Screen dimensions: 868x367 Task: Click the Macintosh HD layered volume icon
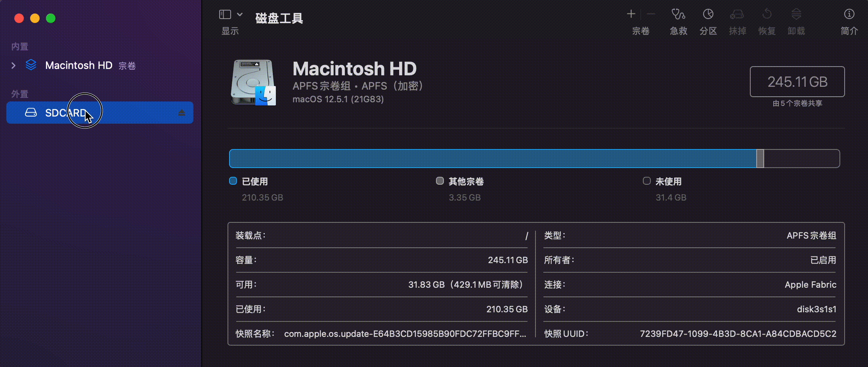(x=31, y=65)
